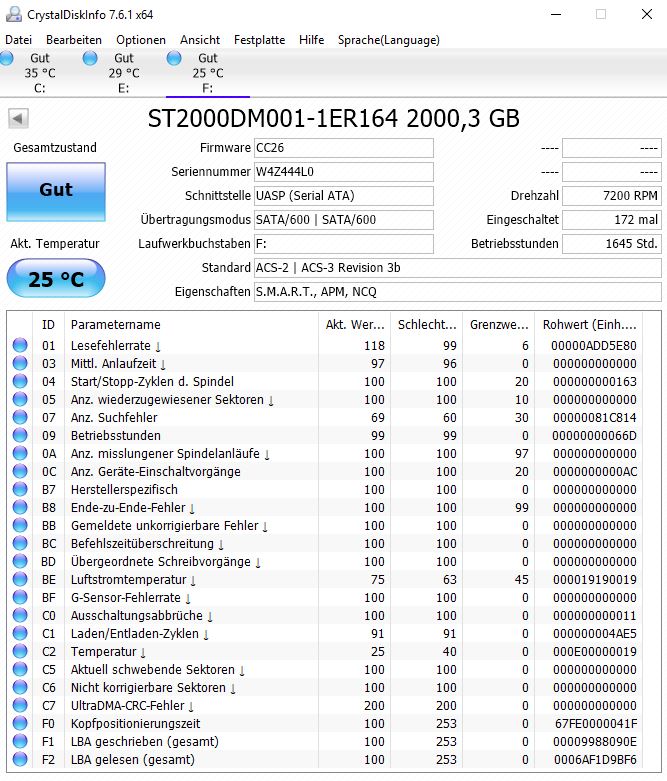Select the C: drive tab showing 35 °C
This screenshot has width=667, height=781.
point(40,73)
